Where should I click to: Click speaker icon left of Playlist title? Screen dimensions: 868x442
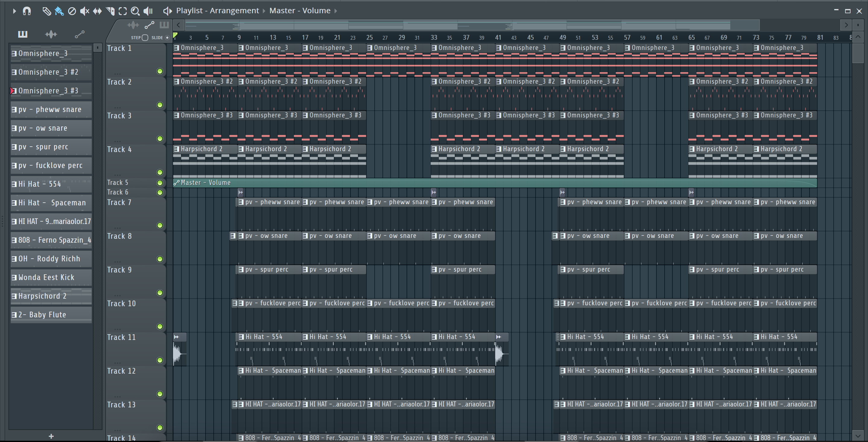[x=168, y=11]
